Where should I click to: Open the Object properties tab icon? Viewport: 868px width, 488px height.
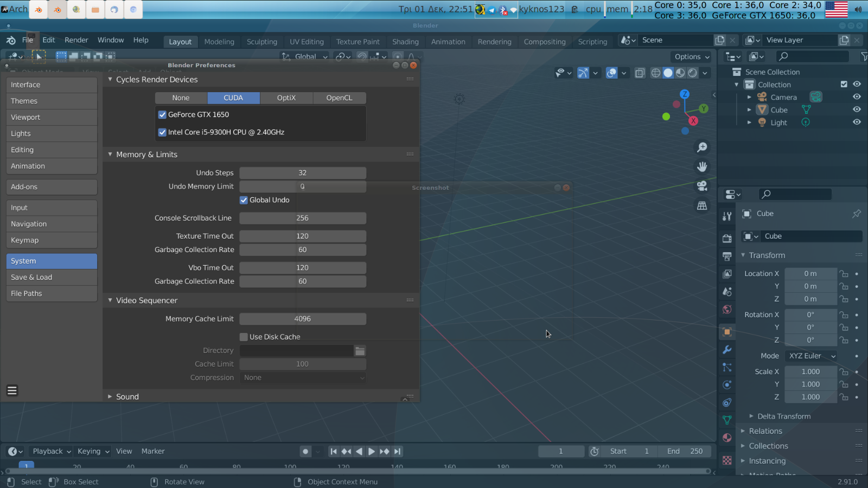point(727,332)
